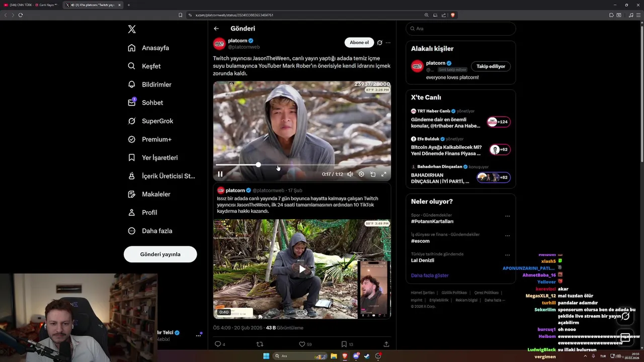
Task: Open a new browser tab
Action: click(129, 5)
